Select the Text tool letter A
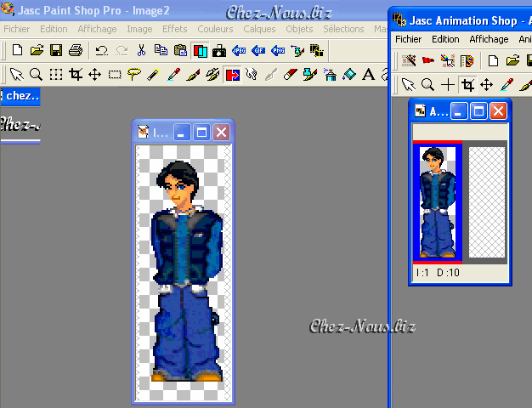 [x=369, y=74]
